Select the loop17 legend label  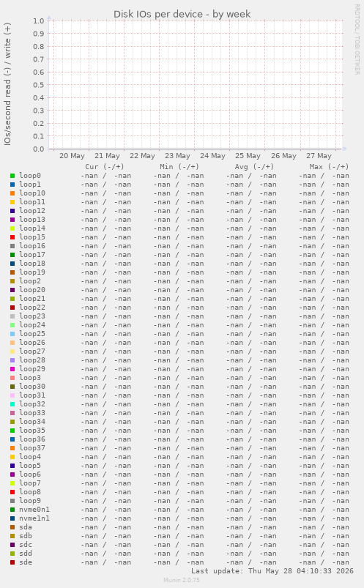point(32,255)
